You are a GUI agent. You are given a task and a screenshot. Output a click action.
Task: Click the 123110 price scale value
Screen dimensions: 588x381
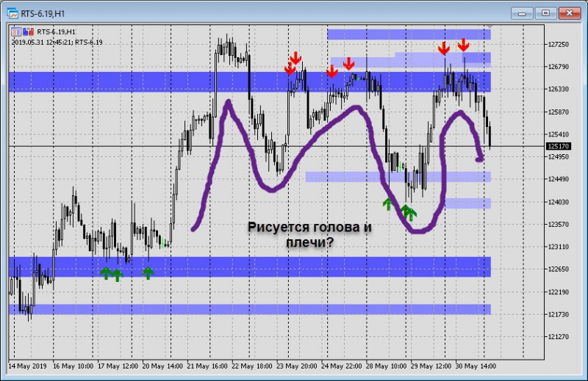click(x=559, y=247)
